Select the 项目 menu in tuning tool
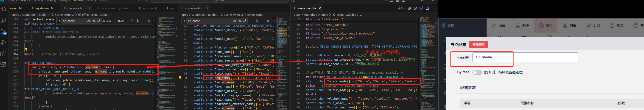Image resolution: width=644 pixels, height=110 pixels. coord(499,25)
